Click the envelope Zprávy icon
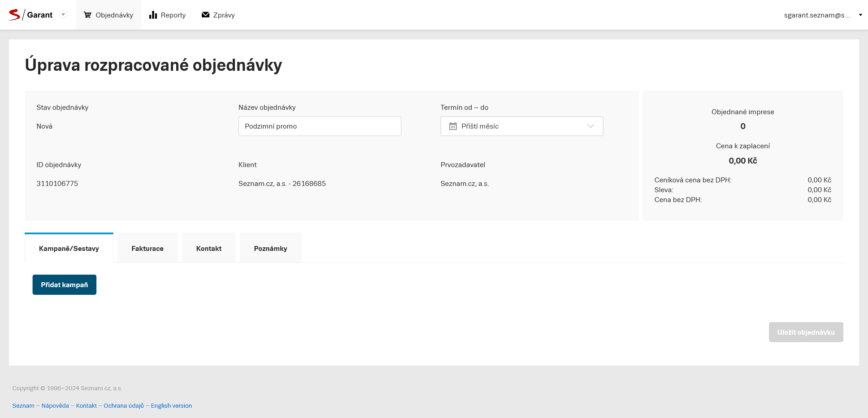 coord(205,15)
